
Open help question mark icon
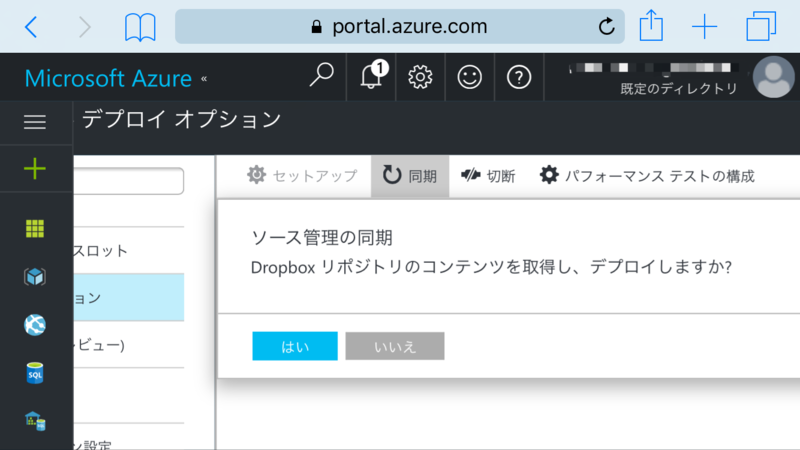pyautogui.click(x=518, y=78)
